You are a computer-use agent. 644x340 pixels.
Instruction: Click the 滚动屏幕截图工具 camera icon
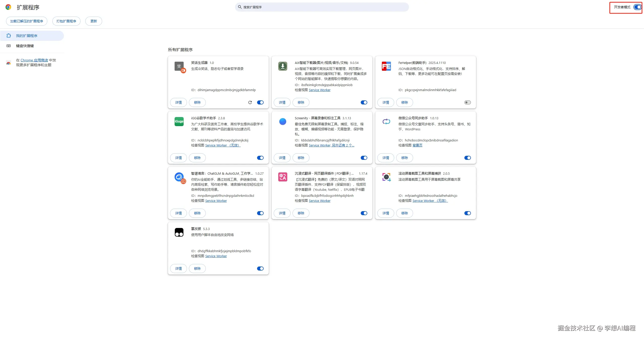386,177
